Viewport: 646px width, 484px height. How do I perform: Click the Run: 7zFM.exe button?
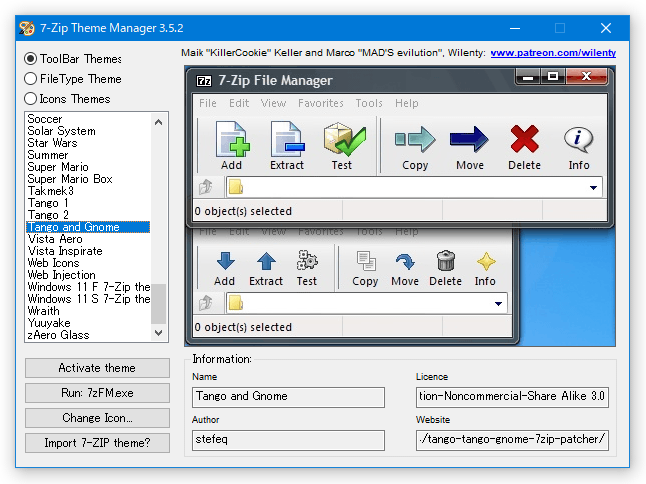click(x=97, y=393)
